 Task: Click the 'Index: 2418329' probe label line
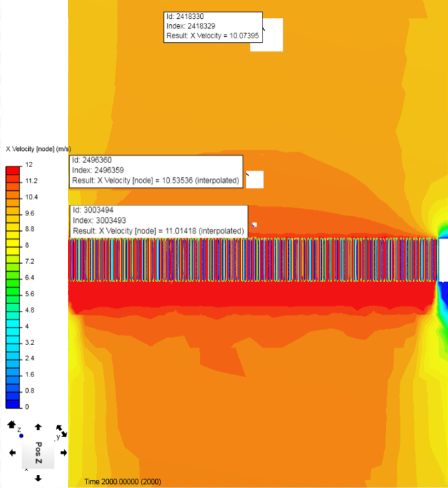tap(191, 26)
